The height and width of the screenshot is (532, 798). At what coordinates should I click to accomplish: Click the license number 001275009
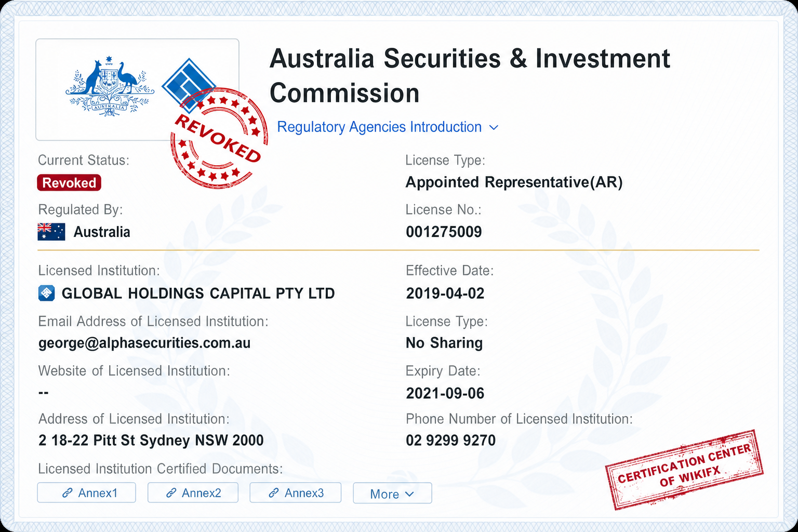pyautogui.click(x=444, y=232)
